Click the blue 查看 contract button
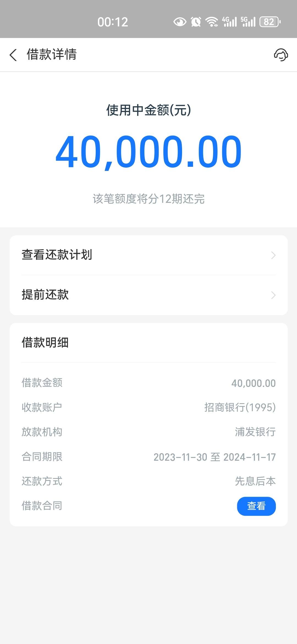The image size is (297, 644). click(256, 506)
